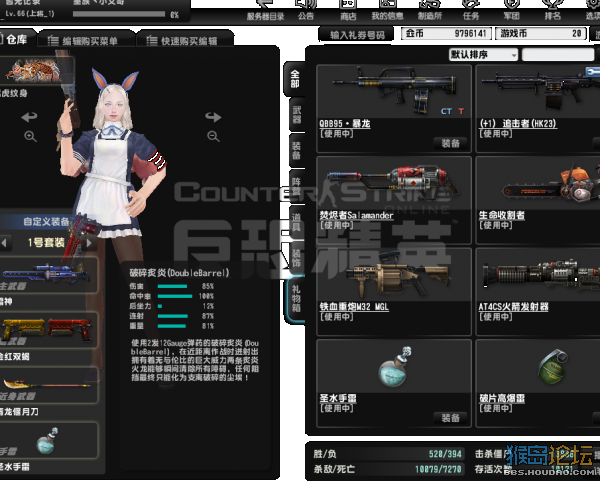Select the AT4CS火箭发射器 rocket launcher item
The width and height of the screenshot is (600, 481).
(x=538, y=291)
